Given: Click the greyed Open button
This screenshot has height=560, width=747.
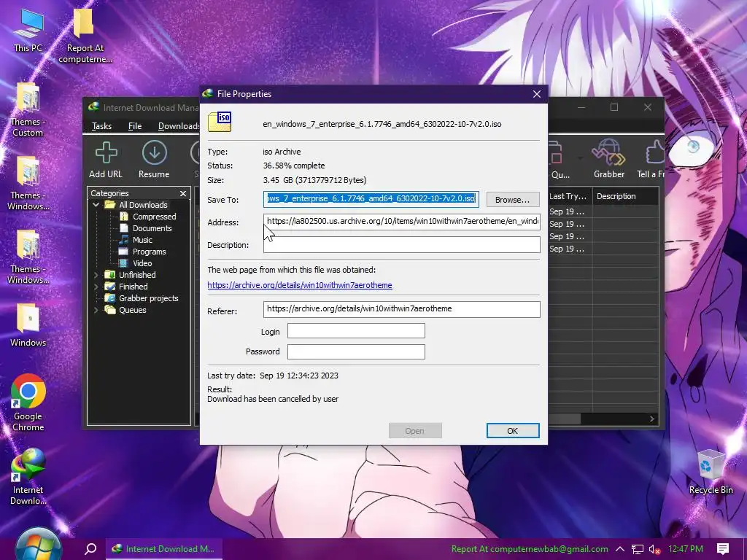Looking at the screenshot, I should (x=415, y=430).
